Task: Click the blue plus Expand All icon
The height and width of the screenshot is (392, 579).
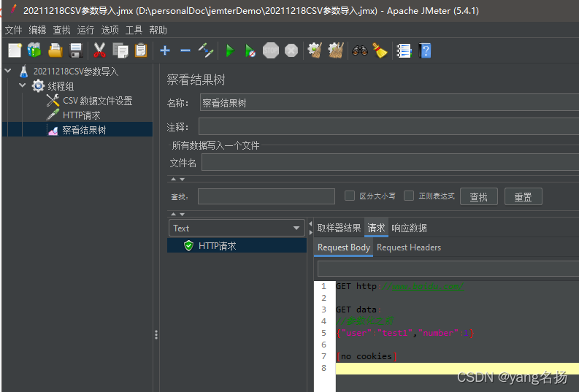Action: click(x=165, y=50)
